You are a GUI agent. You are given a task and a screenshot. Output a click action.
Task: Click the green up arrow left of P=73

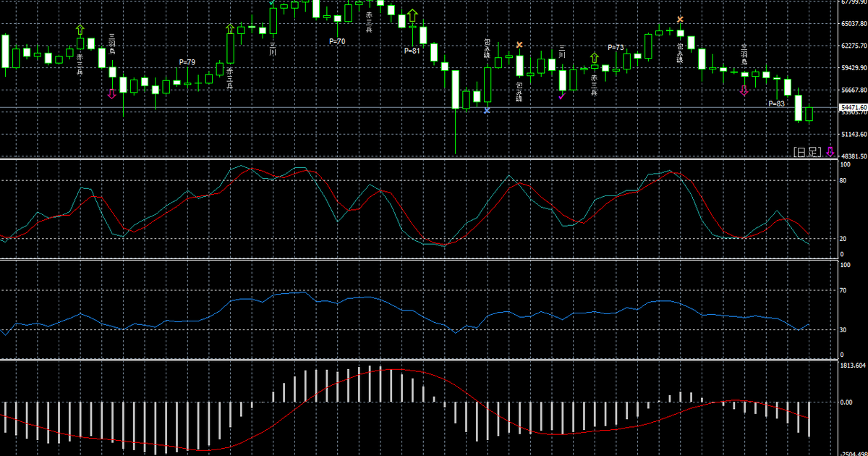coord(595,57)
